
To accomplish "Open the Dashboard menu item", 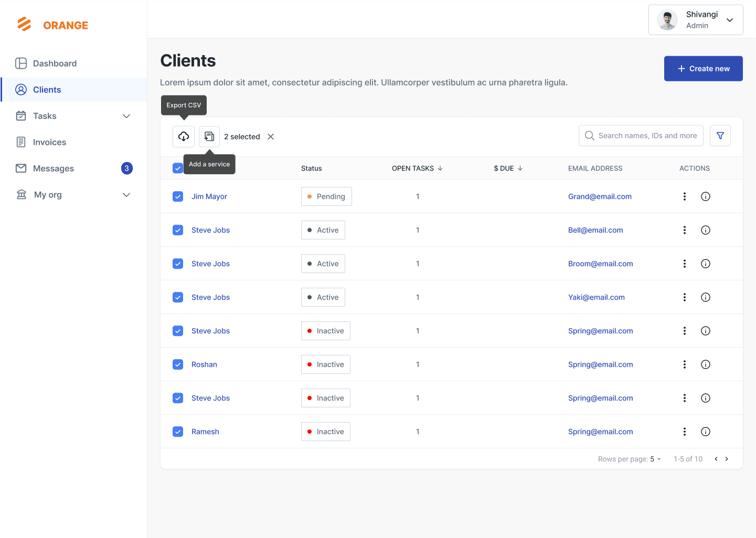I will [x=73, y=64].
